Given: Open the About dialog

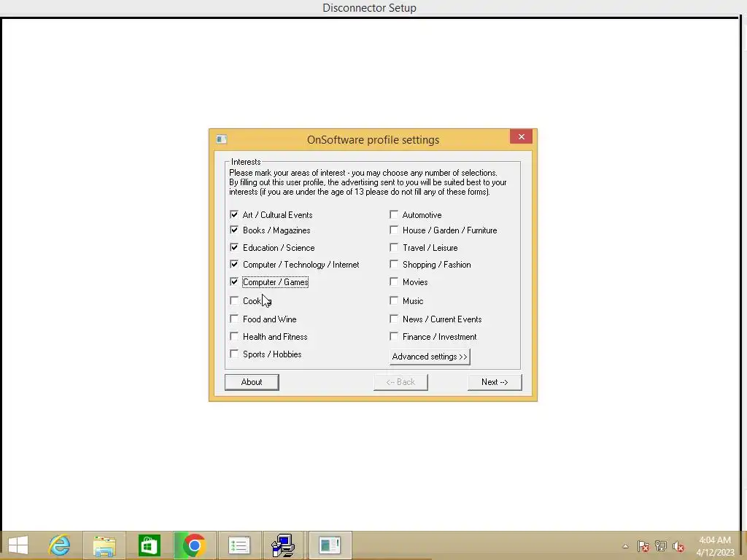Looking at the screenshot, I should [x=252, y=382].
